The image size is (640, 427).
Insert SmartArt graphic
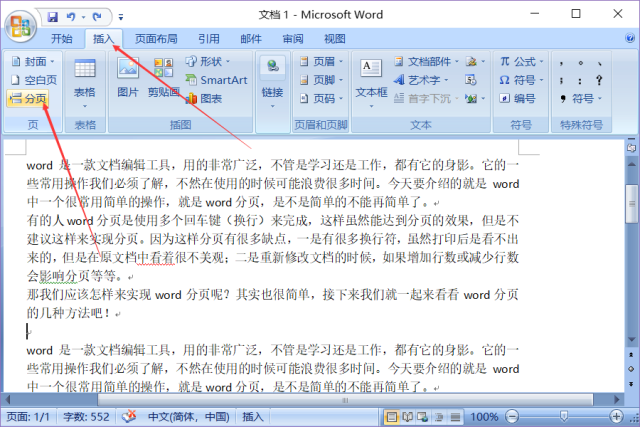[x=216, y=80]
